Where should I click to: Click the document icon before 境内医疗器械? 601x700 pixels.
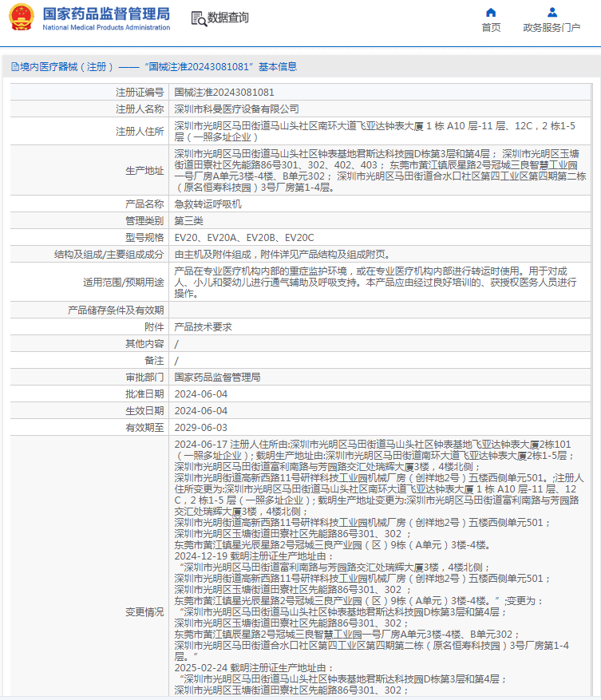pos(14,67)
